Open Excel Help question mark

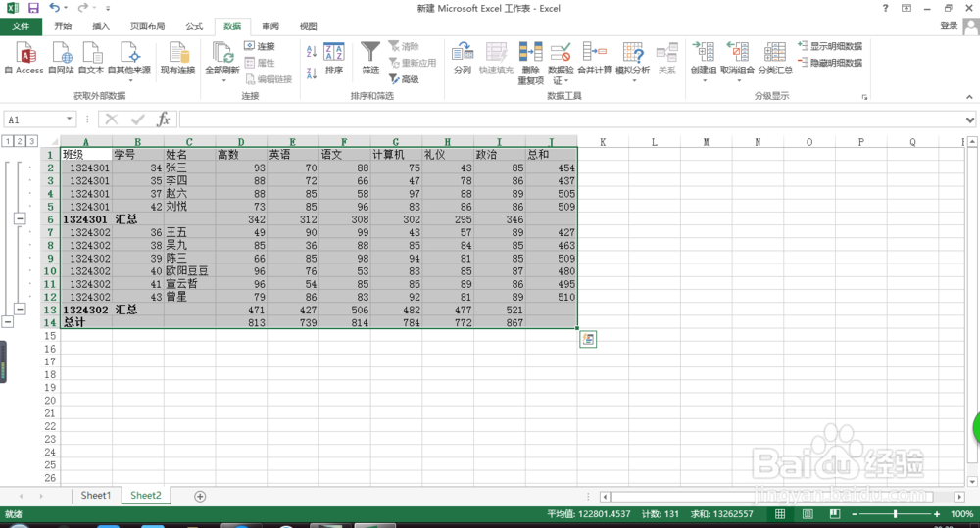pos(885,8)
